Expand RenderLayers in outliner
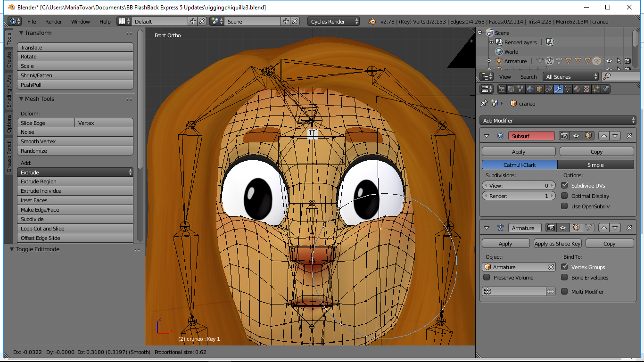This screenshot has height=362, width=644. point(491,42)
